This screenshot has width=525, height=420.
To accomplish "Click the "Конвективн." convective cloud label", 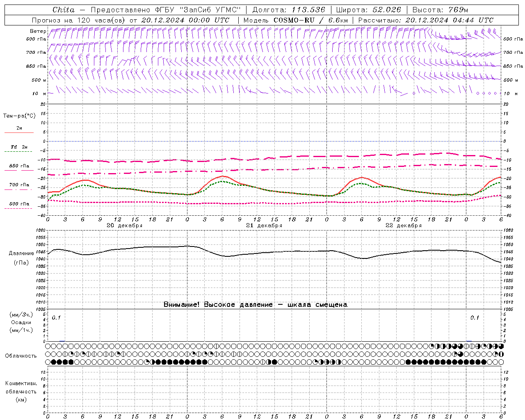I will 21,383.
